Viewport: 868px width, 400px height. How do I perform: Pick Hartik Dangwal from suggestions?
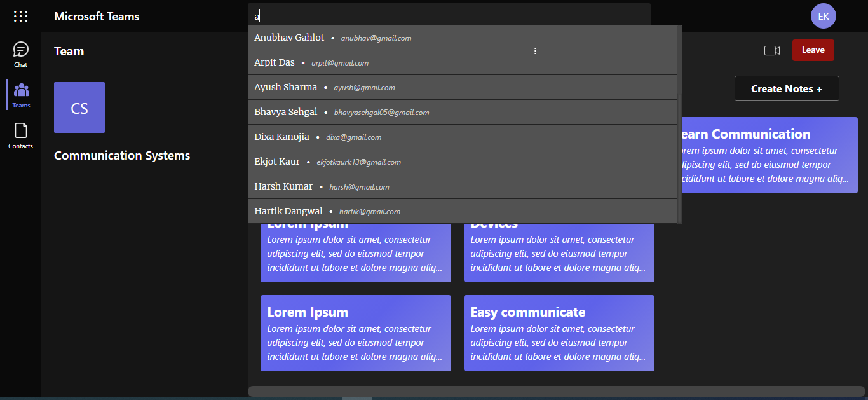[463, 211]
